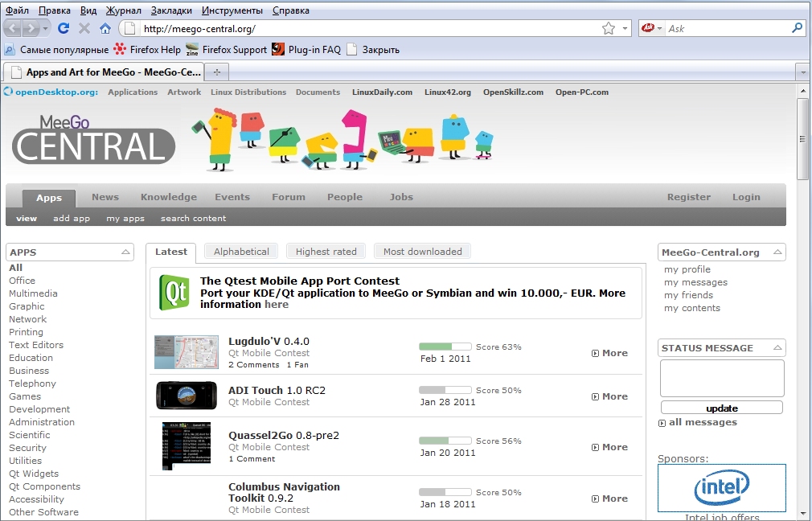
Task: Open the Multimedia category link
Action: click(x=33, y=293)
